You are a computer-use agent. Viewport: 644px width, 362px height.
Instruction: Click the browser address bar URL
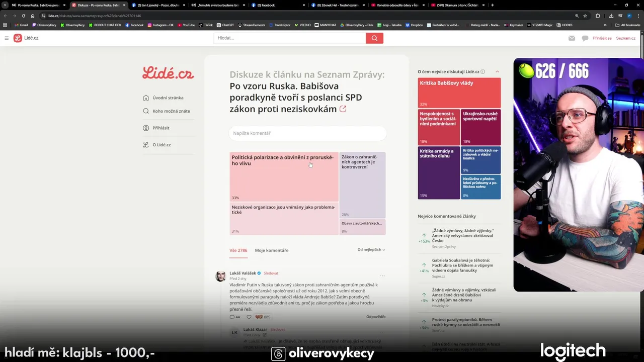click(x=95, y=16)
